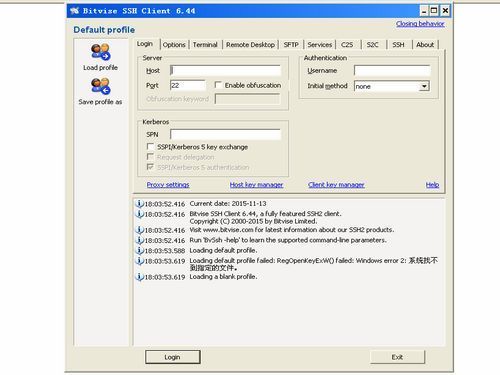Click info icon beside 'Loading default profile.' entry
This screenshot has width=500, height=375.
[x=139, y=250]
